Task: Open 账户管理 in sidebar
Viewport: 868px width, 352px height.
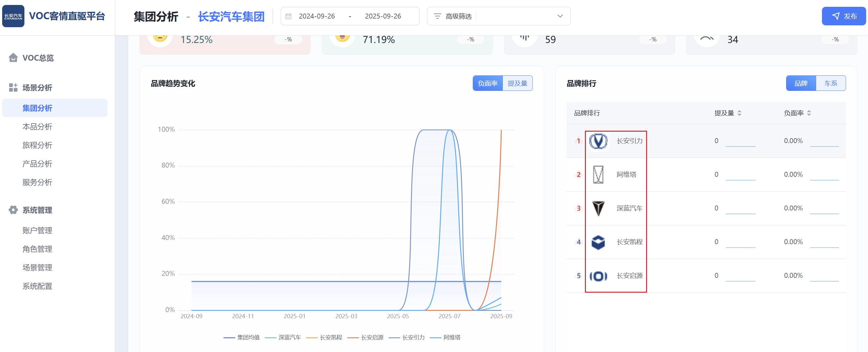Action: pyautogui.click(x=37, y=231)
